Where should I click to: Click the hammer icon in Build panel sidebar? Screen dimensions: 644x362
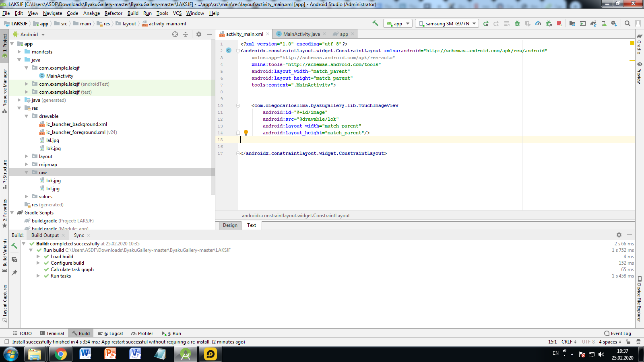pos(14,246)
